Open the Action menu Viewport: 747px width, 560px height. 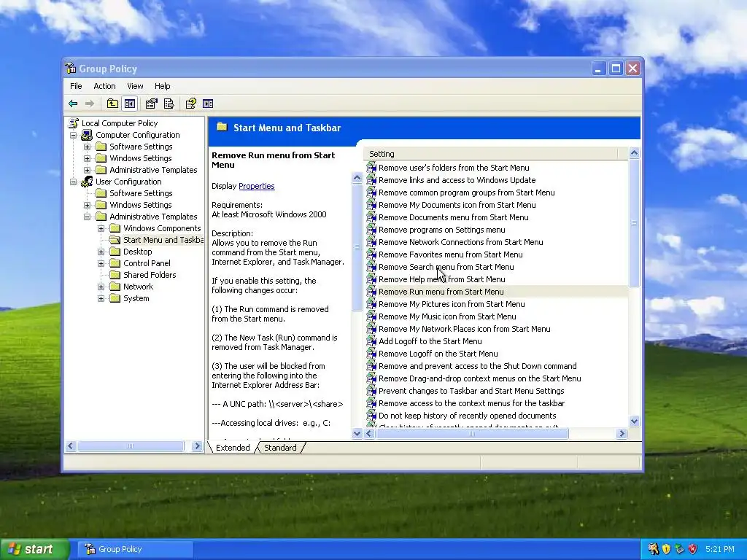click(x=104, y=86)
